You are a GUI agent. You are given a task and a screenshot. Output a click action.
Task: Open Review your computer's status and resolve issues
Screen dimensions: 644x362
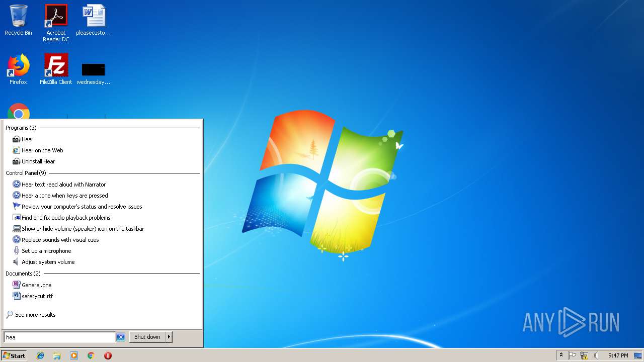click(82, 207)
